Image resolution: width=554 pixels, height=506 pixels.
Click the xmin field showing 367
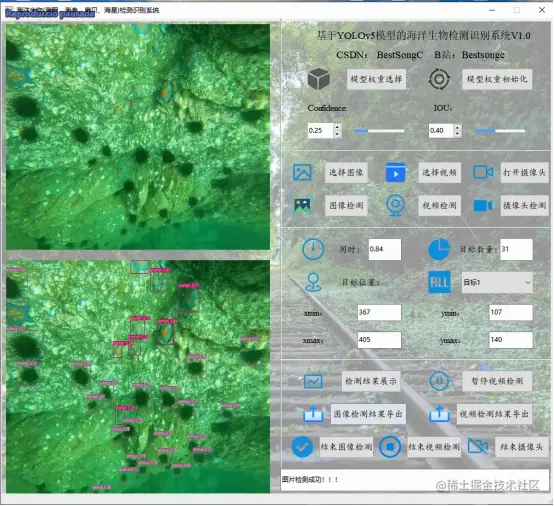tap(379, 312)
